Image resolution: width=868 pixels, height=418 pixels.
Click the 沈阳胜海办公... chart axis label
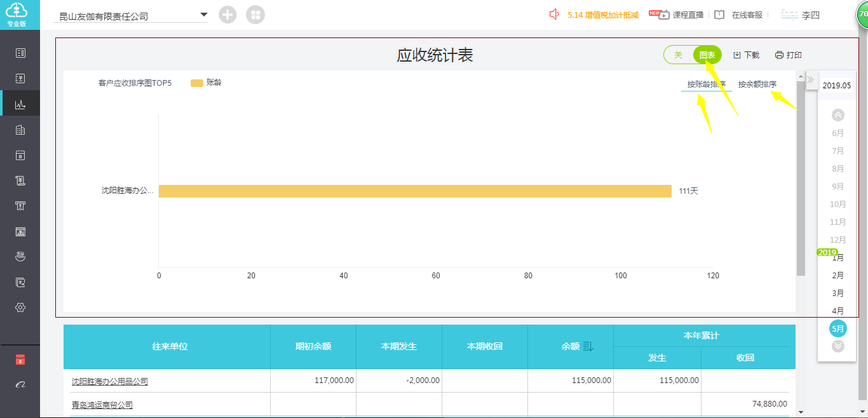pyautogui.click(x=128, y=190)
